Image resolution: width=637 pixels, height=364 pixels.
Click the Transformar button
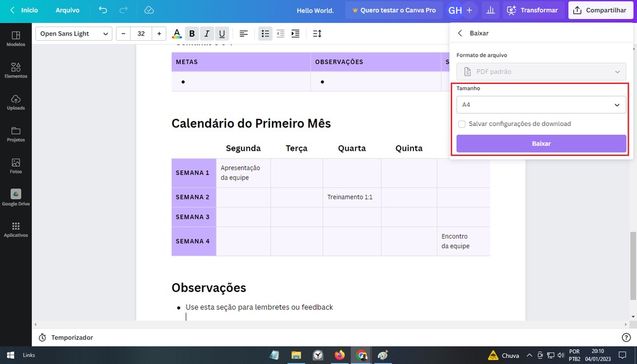pos(532,10)
